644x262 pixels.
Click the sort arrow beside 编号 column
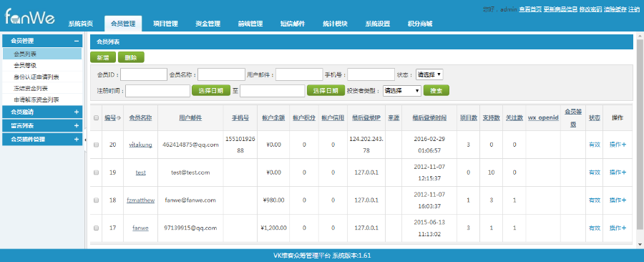[119, 118]
